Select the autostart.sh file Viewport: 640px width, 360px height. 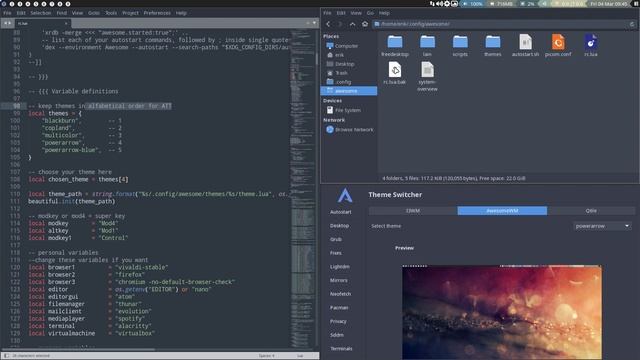pyautogui.click(x=525, y=45)
